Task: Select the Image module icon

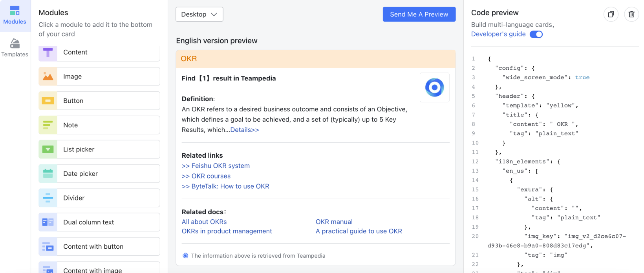Action: tap(48, 76)
